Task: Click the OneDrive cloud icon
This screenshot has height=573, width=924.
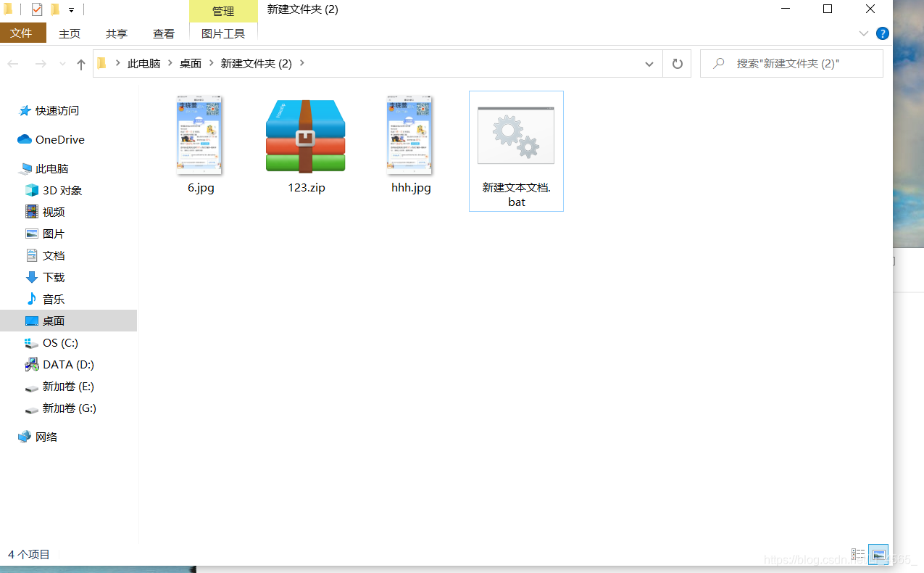Action: (x=25, y=139)
